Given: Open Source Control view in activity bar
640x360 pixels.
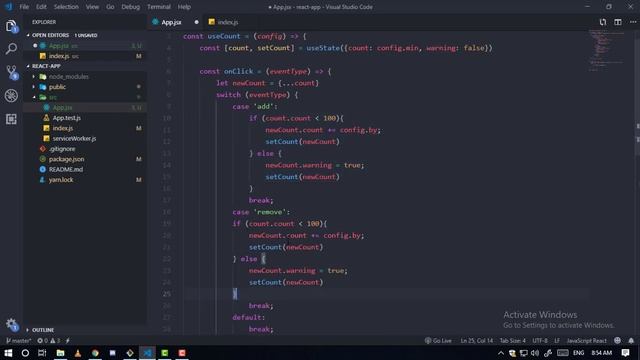Looking at the screenshot, I should [11, 72].
